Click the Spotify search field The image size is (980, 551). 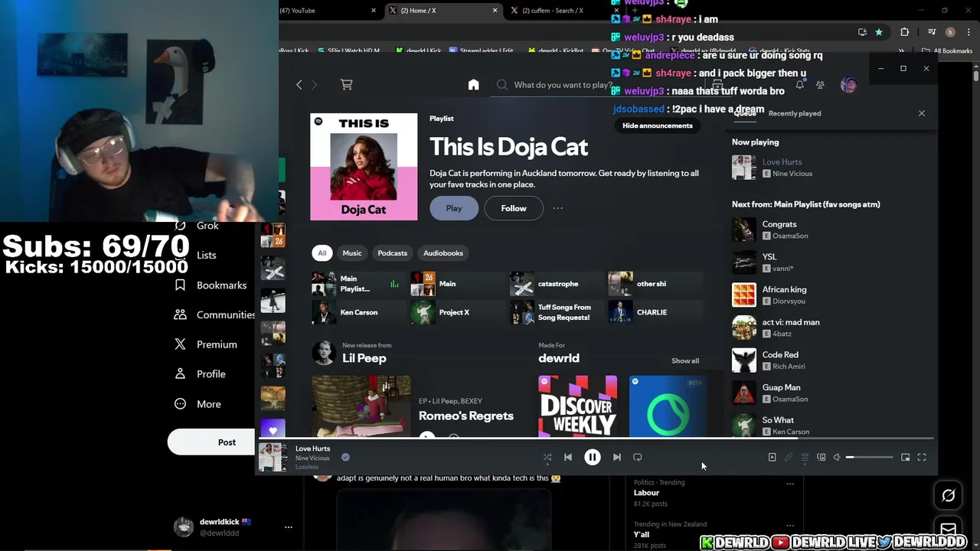(x=563, y=85)
